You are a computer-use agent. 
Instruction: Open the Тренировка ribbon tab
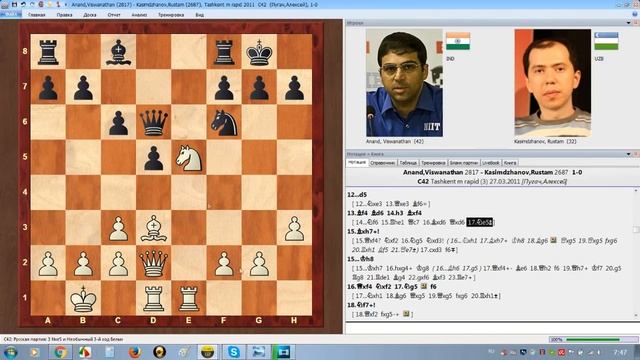click(x=171, y=15)
